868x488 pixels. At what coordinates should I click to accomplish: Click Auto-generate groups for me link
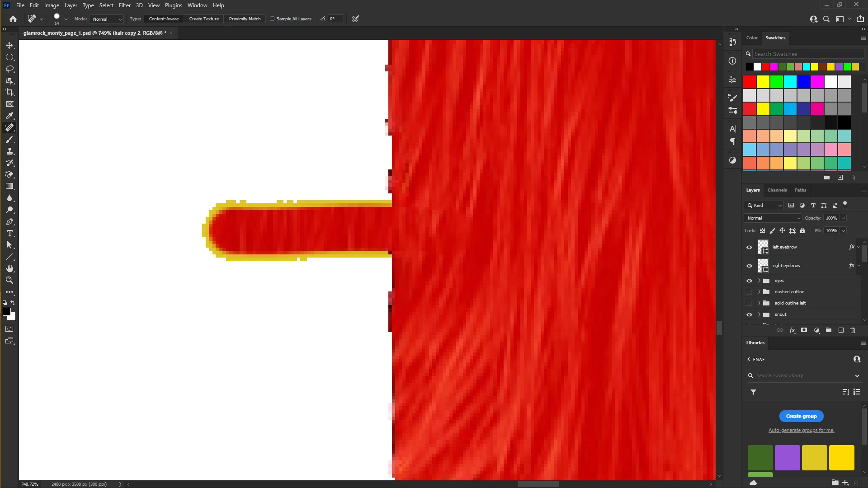pos(801,430)
